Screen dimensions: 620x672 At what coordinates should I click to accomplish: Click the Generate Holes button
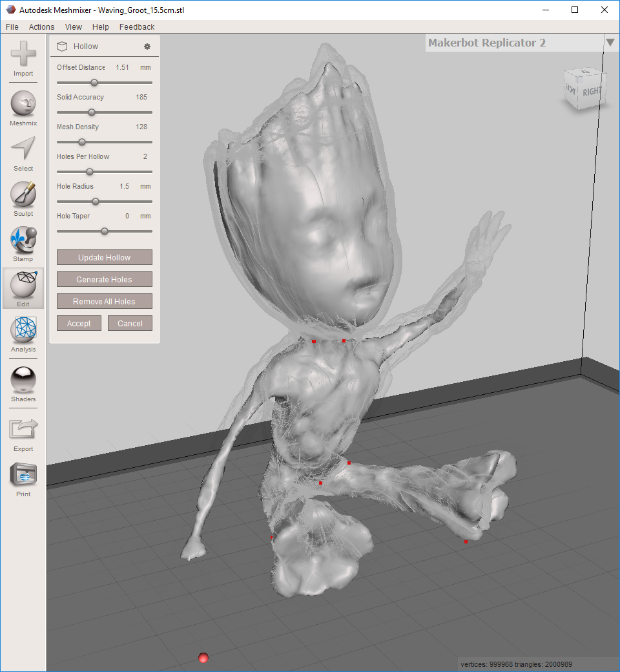(x=105, y=279)
